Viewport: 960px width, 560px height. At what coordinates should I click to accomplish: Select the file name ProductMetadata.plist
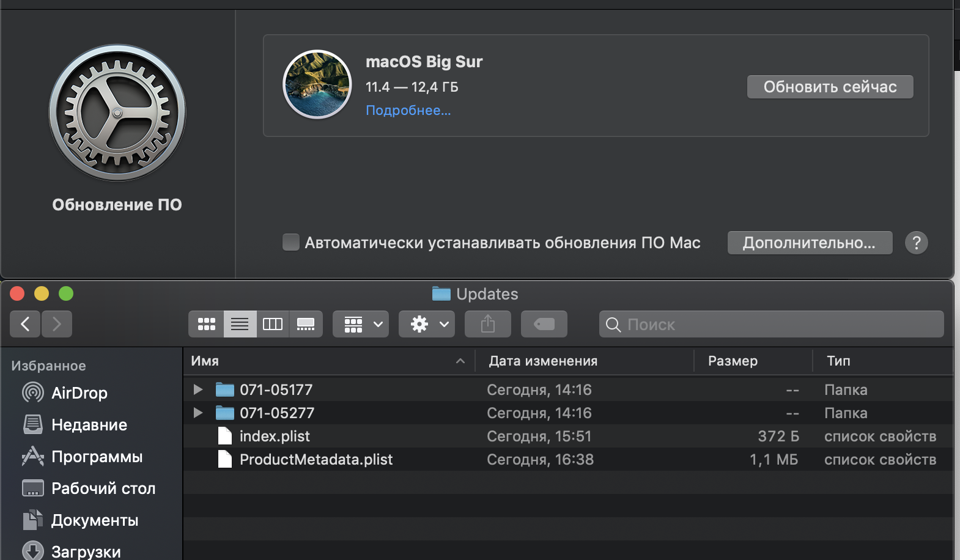tap(316, 459)
